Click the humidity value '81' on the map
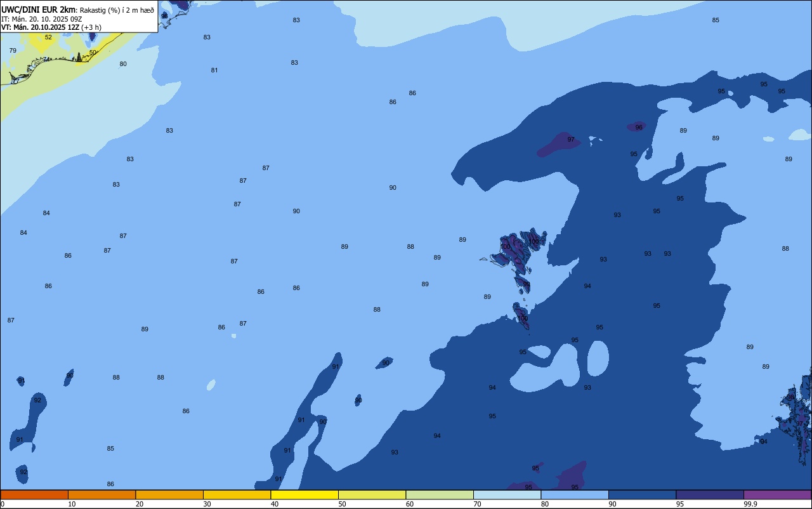This screenshot has height=509, width=812. (214, 70)
